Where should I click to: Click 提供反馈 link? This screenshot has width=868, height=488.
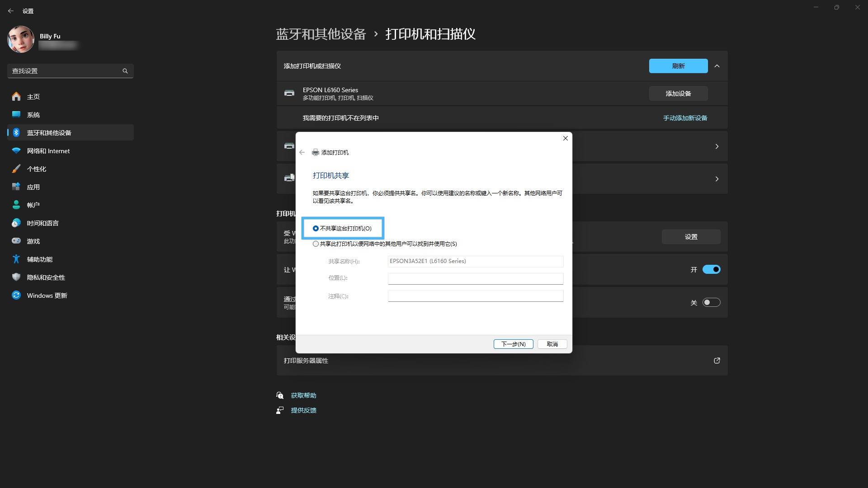[303, 410]
